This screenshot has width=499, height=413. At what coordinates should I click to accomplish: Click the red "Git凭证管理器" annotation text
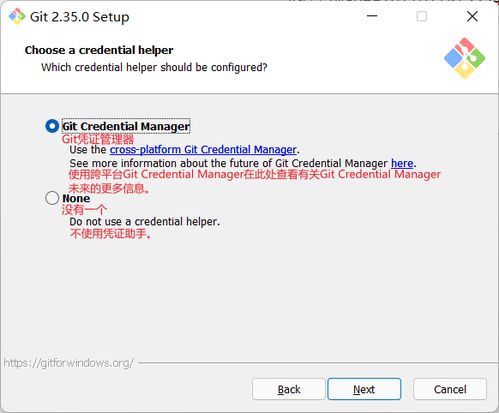pyautogui.click(x=98, y=139)
